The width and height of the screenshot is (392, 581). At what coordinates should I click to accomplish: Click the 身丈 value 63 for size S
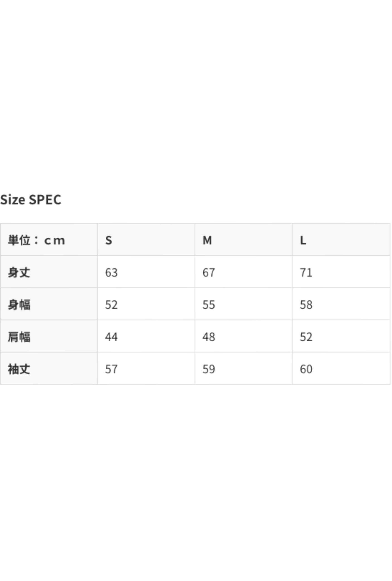coord(111,273)
